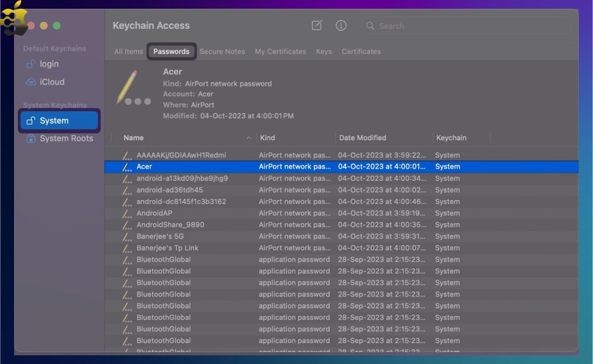Click the Acer row date 04-Oct-2023 at 4:00:01

click(x=382, y=167)
